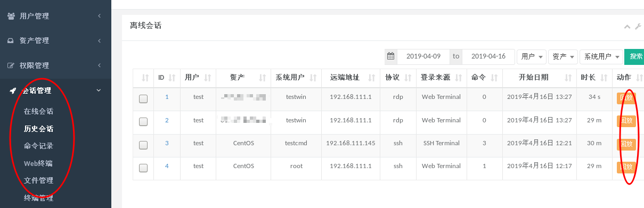Click the calendar icon beside the date range
The height and width of the screenshot is (208, 644).
click(391, 56)
